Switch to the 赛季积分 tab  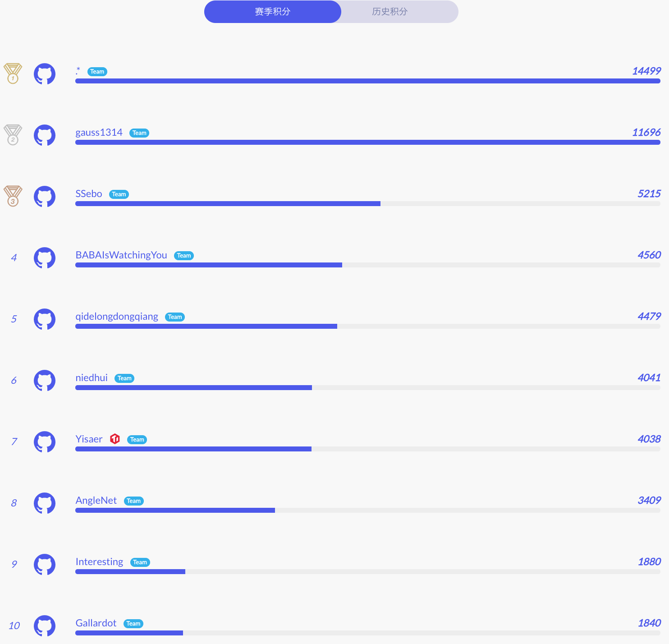272,12
